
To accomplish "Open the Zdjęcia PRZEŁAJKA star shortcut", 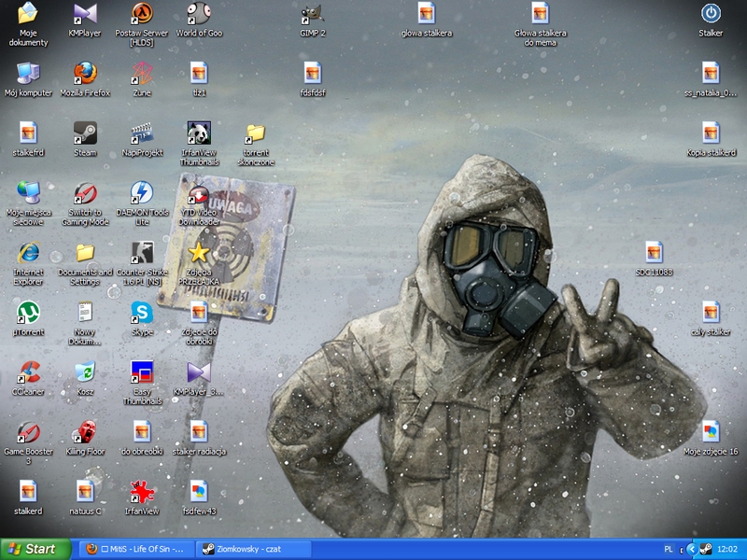I will pyautogui.click(x=199, y=252).
